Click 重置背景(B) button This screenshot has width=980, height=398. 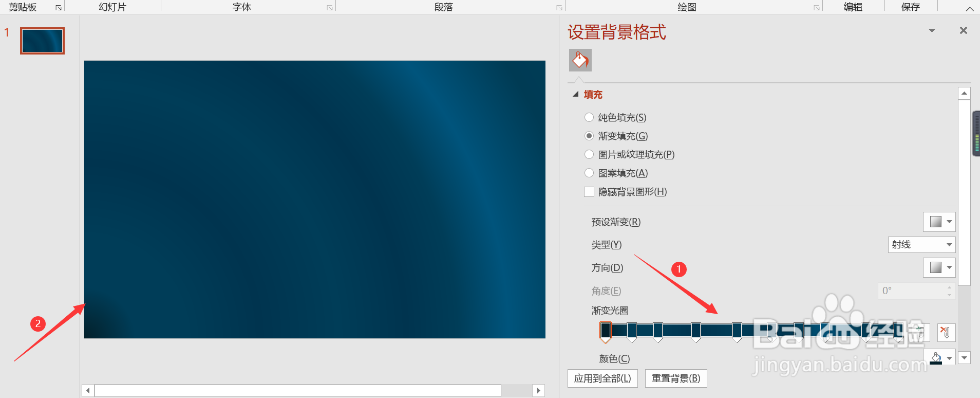676,378
